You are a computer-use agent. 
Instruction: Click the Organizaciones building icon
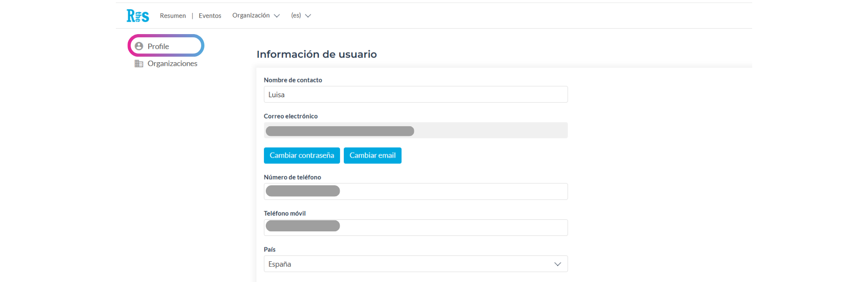[139, 64]
